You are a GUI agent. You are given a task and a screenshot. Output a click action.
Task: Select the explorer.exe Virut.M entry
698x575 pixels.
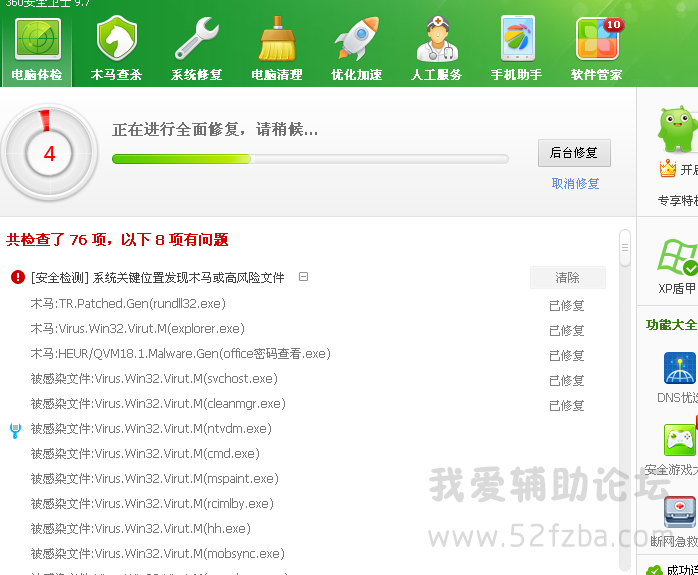pos(138,328)
